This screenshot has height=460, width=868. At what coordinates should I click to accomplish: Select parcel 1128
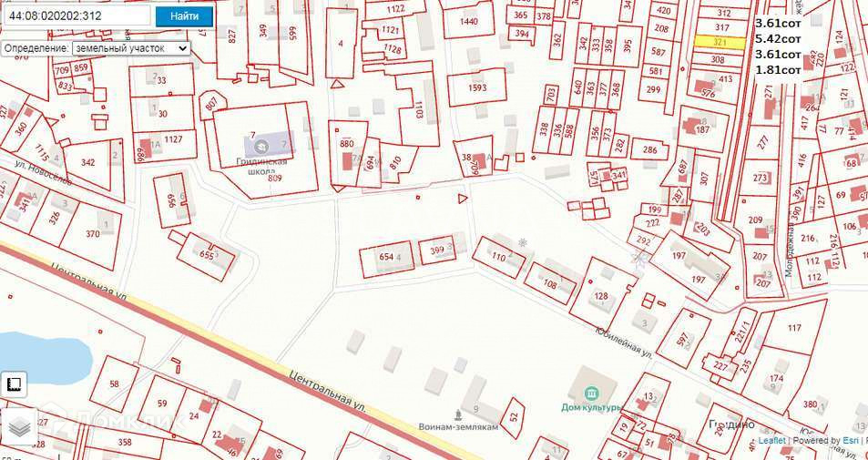392,50
